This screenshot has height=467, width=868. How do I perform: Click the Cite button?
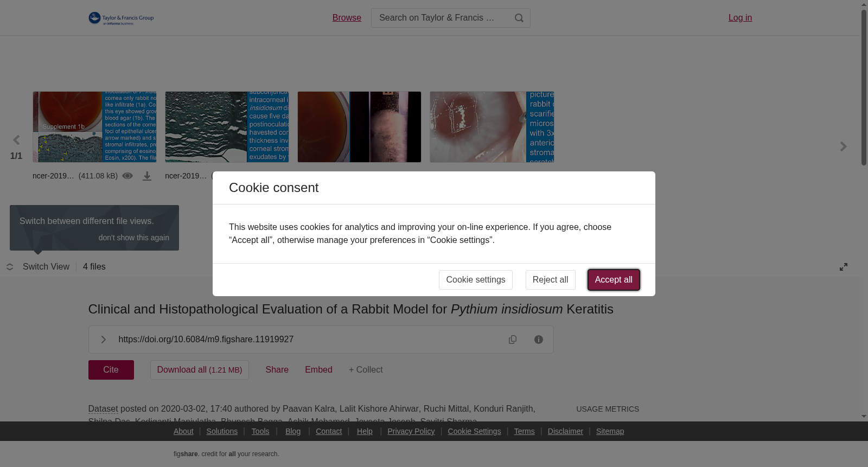(111, 370)
